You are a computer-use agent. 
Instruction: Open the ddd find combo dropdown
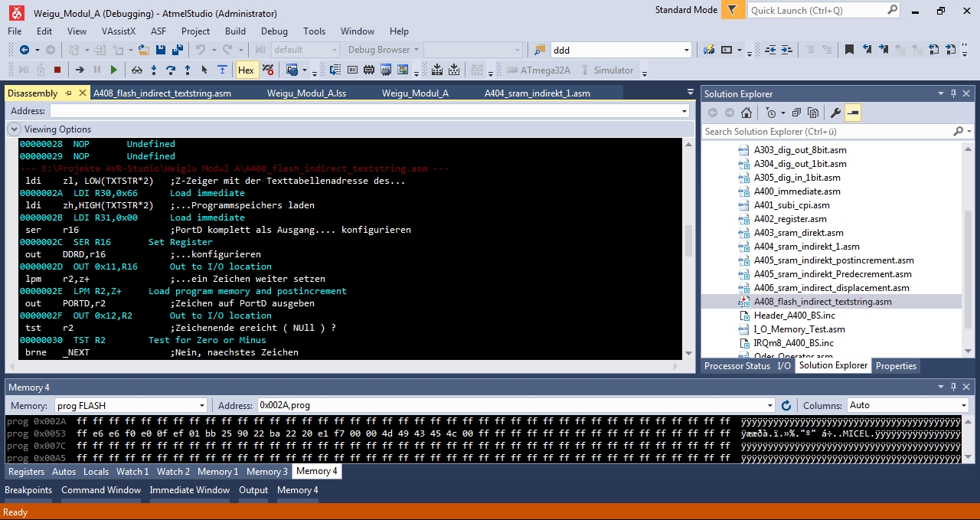tap(686, 50)
